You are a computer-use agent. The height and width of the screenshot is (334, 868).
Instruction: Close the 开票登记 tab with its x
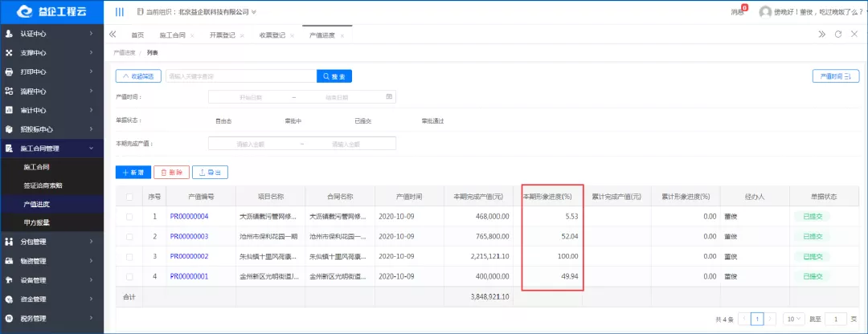pyautogui.click(x=242, y=35)
